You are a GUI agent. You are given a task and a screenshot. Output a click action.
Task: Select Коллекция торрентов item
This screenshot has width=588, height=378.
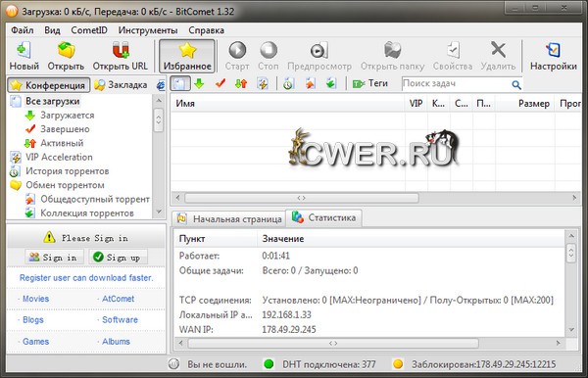87,213
